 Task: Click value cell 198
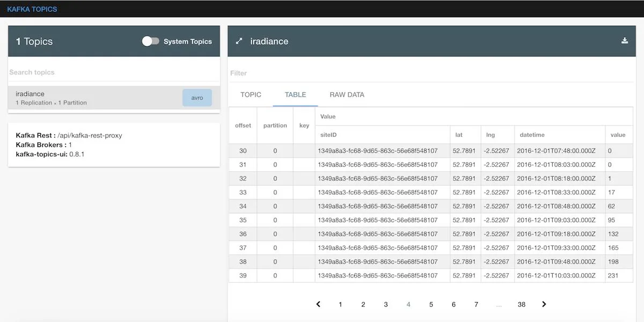click(x=619, y=262)
